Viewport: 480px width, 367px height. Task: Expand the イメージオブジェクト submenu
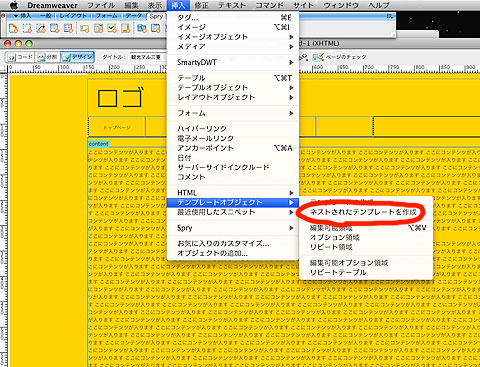click(233, 37)
